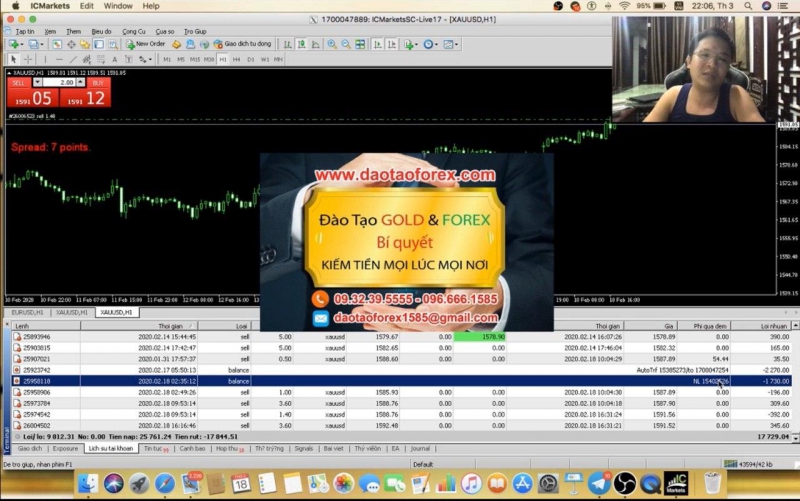Screen dimensions: 800x501
Task: Select order row 26004502
Action: (401, 425)
